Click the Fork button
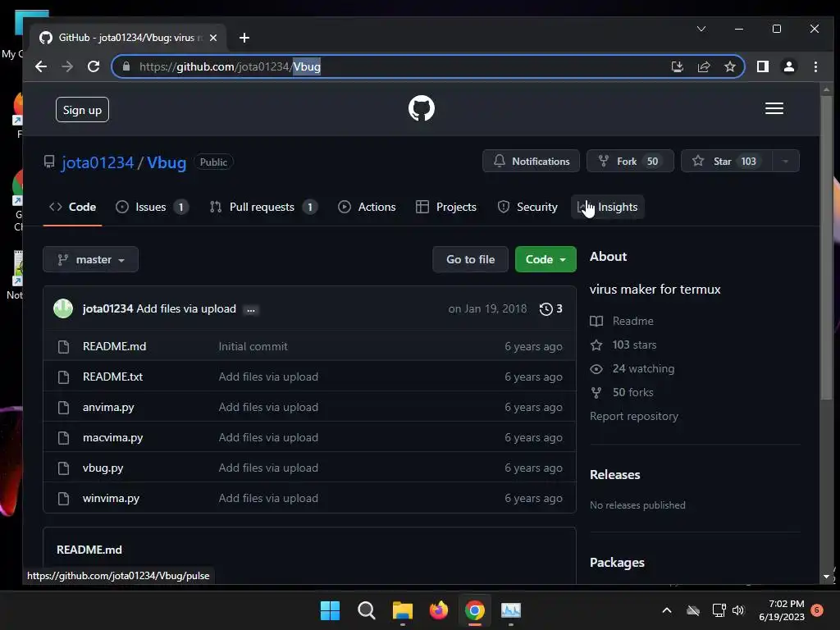This screenshot has height=630, width=840. click(x=630, y=162)
